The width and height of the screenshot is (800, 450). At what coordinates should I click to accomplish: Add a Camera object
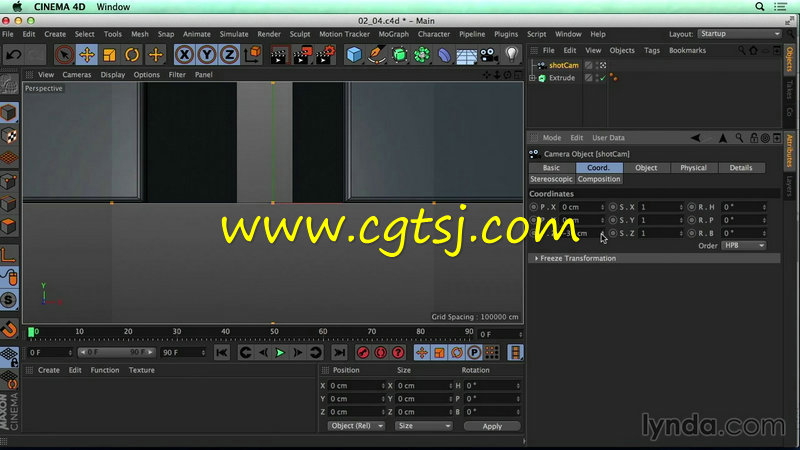tap(489, 55)
